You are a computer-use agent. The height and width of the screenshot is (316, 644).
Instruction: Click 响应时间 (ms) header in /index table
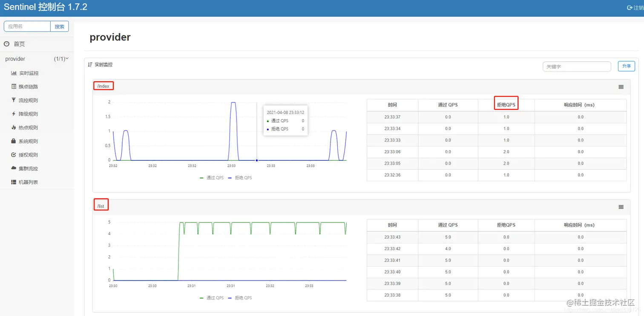[x=581, y=105]
